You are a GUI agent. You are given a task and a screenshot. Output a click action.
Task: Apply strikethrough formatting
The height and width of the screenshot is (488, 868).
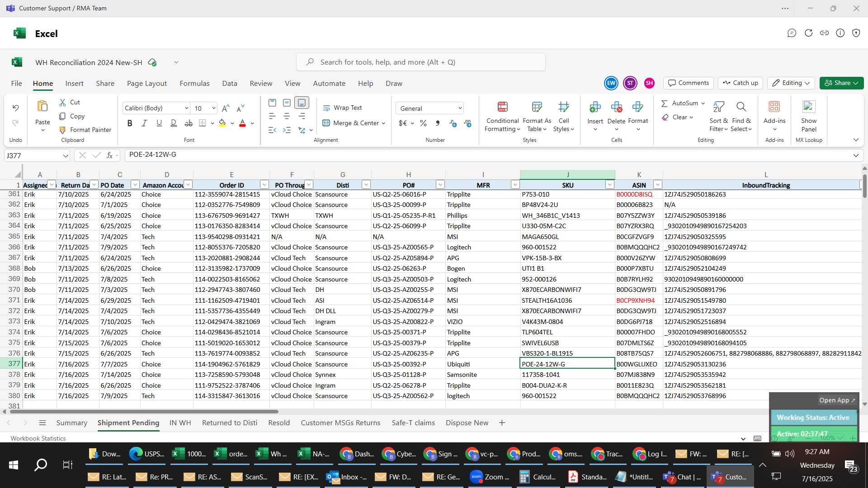coord(189,123)
